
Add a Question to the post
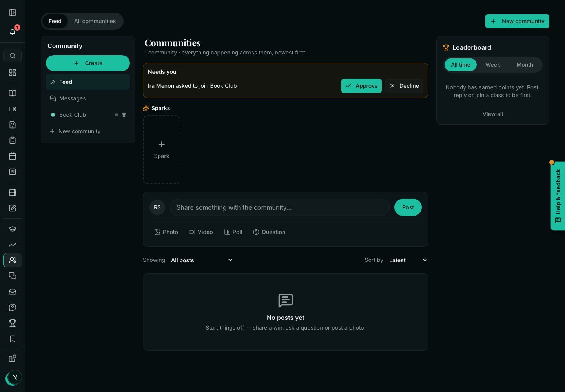click(269, 232)
